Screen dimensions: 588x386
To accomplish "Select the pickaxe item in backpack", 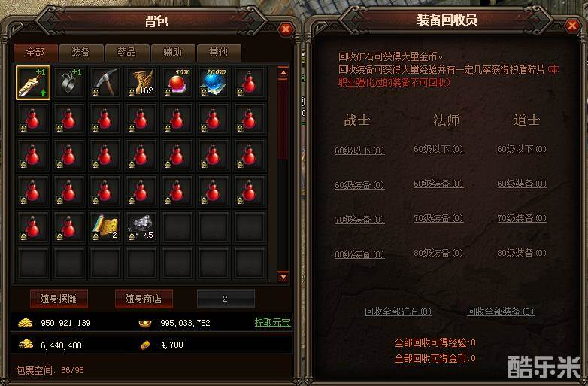I will point(105,83).
